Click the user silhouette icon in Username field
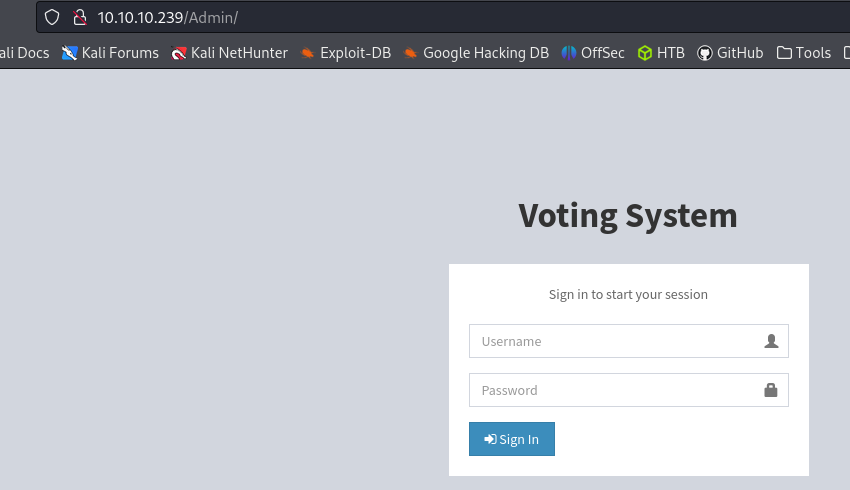This screenshot has height=490, width=850. pos(771,341)
